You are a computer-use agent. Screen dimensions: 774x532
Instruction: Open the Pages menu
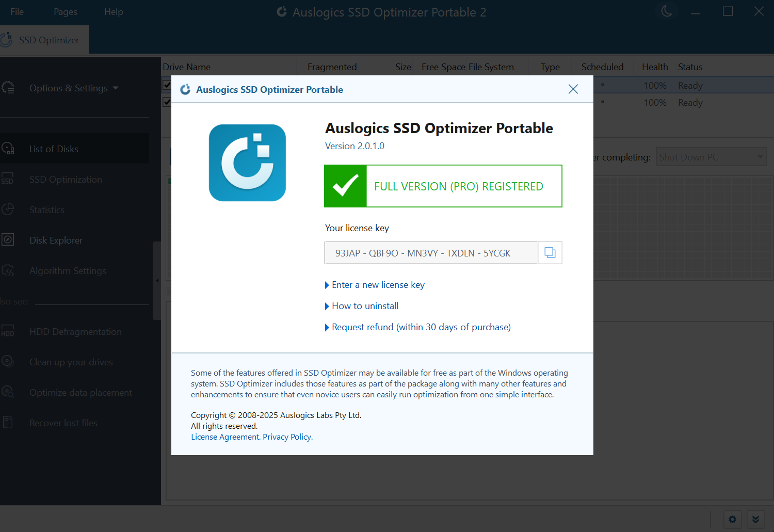coord(66,11)
